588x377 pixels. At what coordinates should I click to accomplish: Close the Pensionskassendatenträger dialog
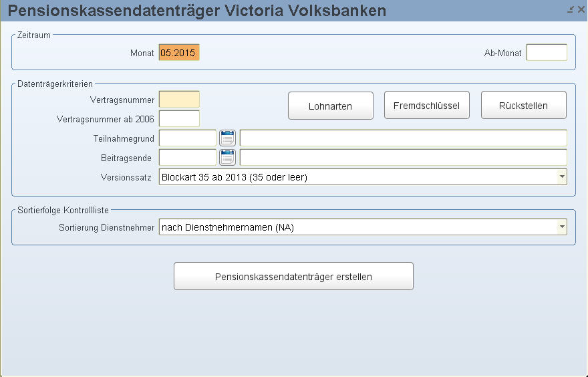[x=581, y=10]
